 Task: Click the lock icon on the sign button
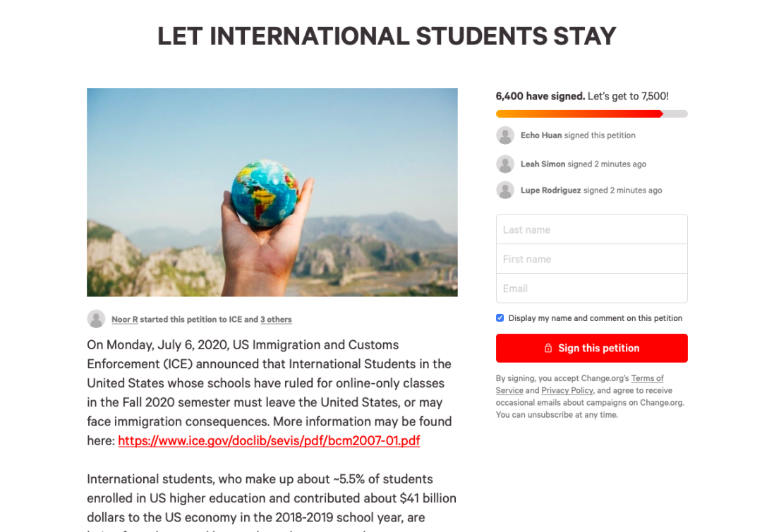[x=548, y=349]
